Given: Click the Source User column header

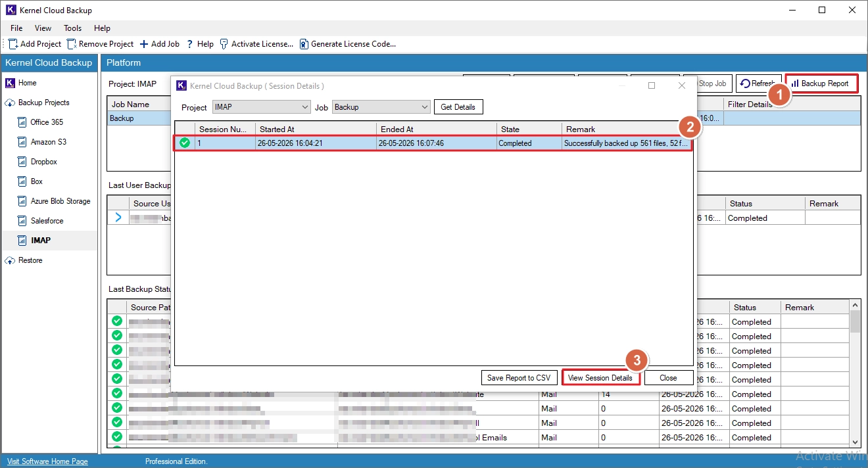Looking at the screenshot, I should [151, 204].
